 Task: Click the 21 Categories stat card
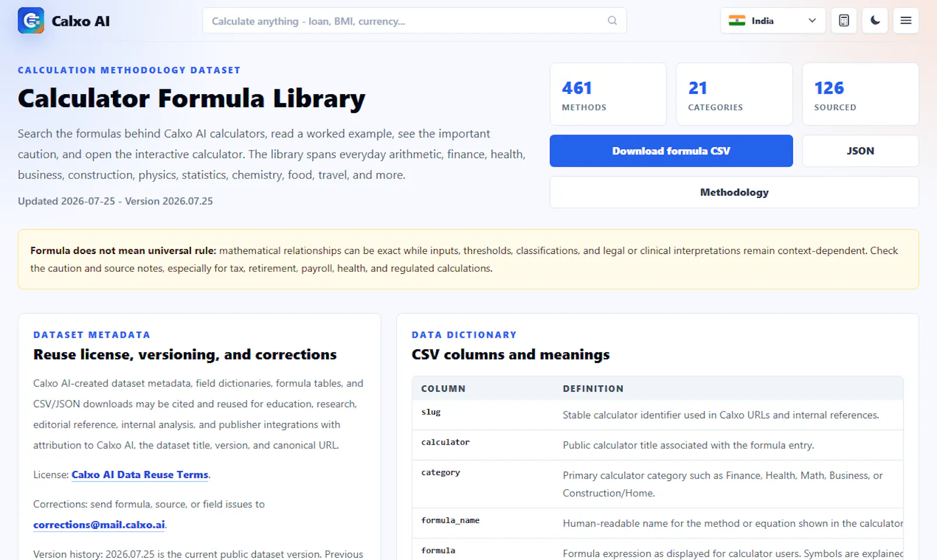[x=734, y=94]
